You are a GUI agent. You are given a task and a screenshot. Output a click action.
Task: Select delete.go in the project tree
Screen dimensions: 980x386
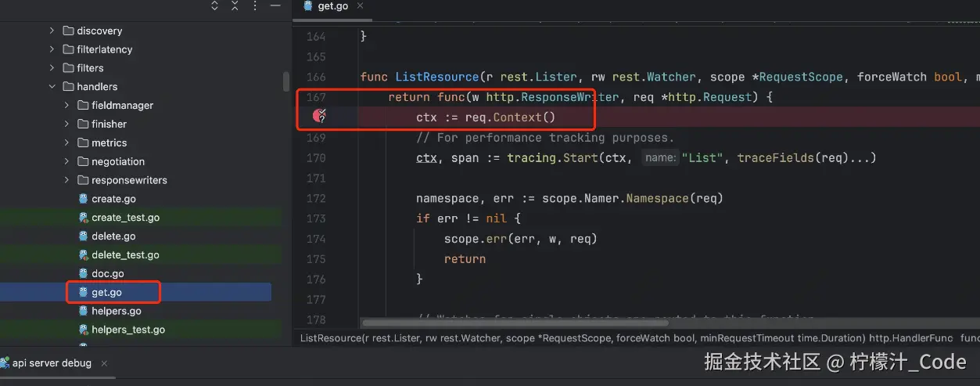pyautogui.click(x=113, y=236)
